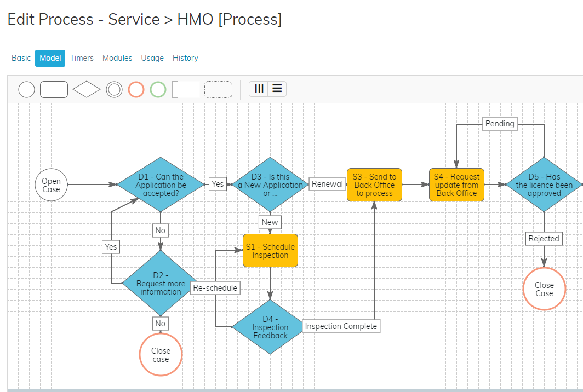Screen dimensions: 583x392
Task: Select the bracket annotation shape tool
Action: click(x=185, y=89)
